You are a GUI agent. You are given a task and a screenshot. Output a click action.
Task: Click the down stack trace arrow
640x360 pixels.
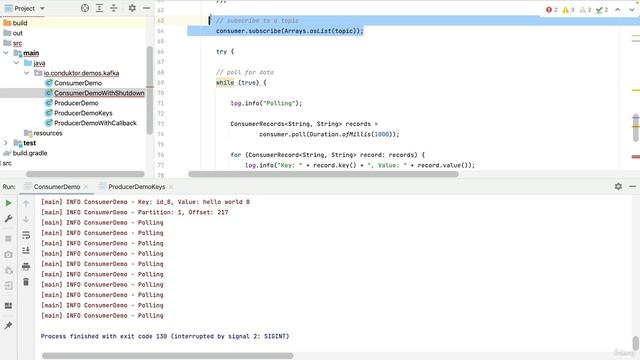pos(26,219)
